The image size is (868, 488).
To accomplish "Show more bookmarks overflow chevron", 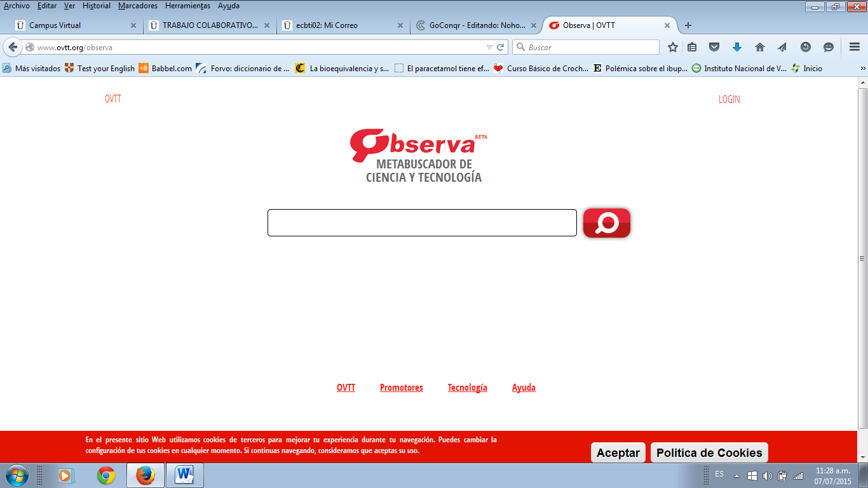I will [863, 68].
